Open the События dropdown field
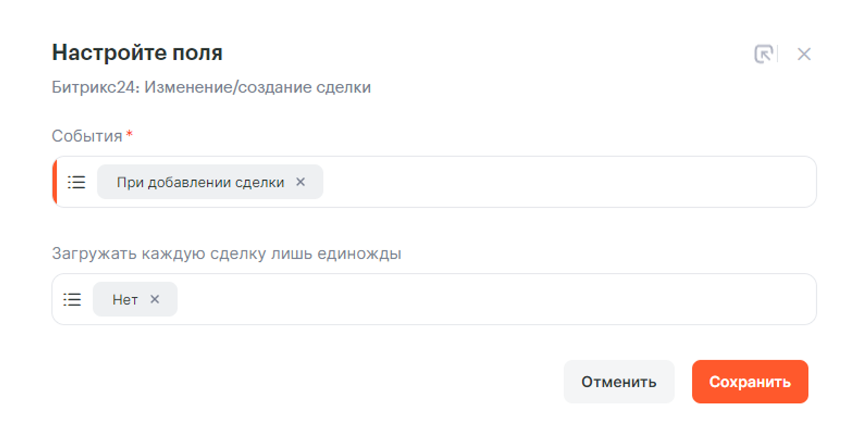Image resolution: width=868 pixels, height=442 pixels. click(x=567, y=182)
